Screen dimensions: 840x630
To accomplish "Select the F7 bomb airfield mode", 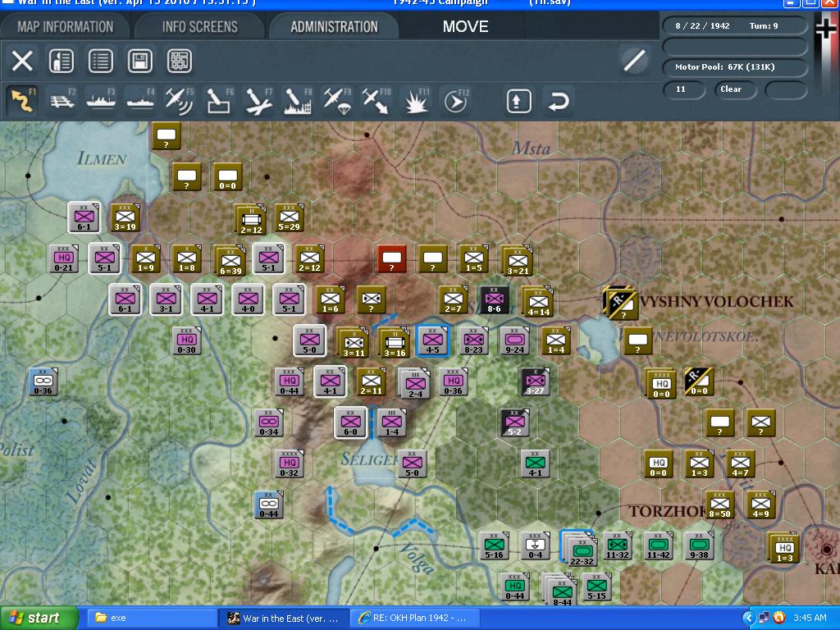I will [x=258, y=101].
